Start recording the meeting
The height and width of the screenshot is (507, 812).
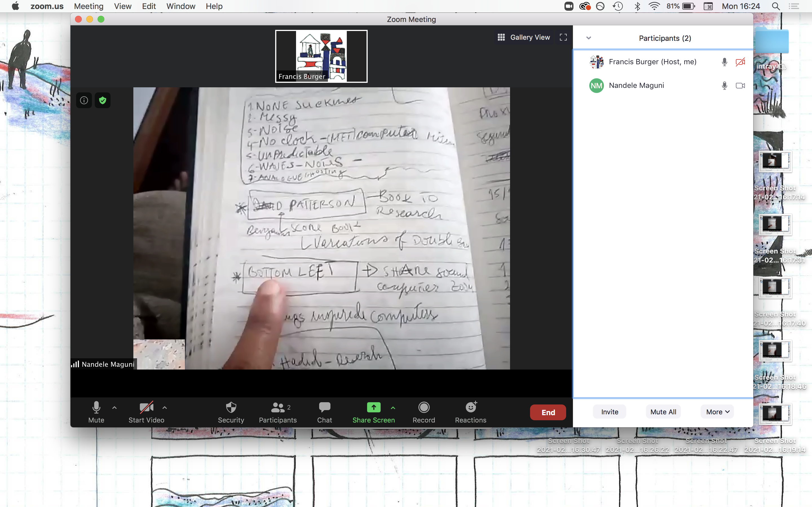pyautogui.click(x=423, y=412)
